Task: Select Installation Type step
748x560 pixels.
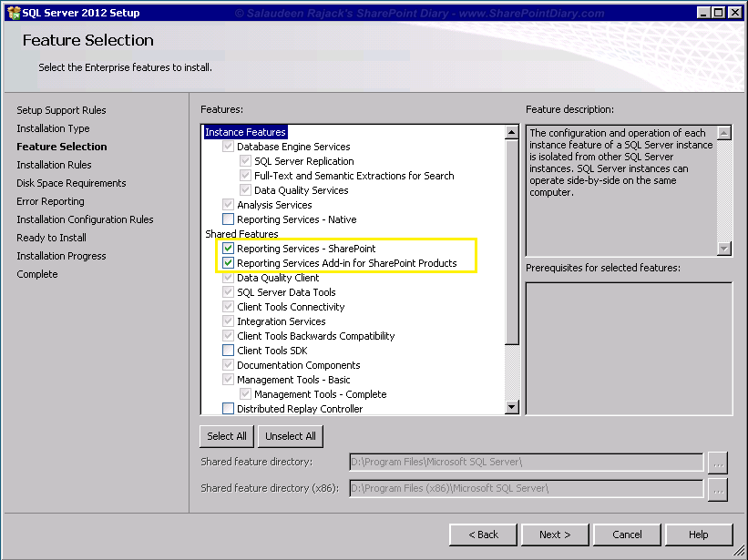Action: pos(53,128)
